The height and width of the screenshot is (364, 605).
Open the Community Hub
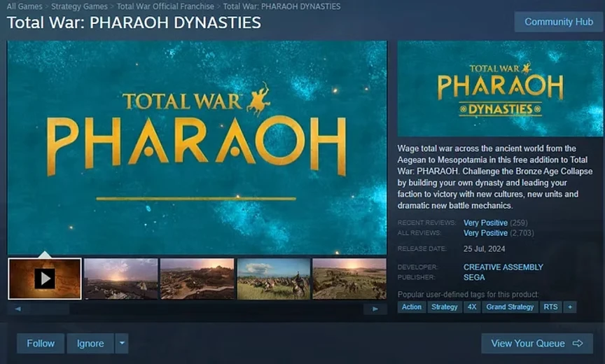[x=558, y=22]
